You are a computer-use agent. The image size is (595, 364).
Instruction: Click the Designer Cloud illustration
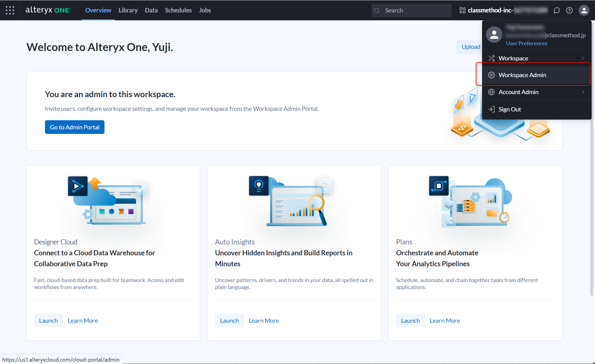[x=108, y=200]
